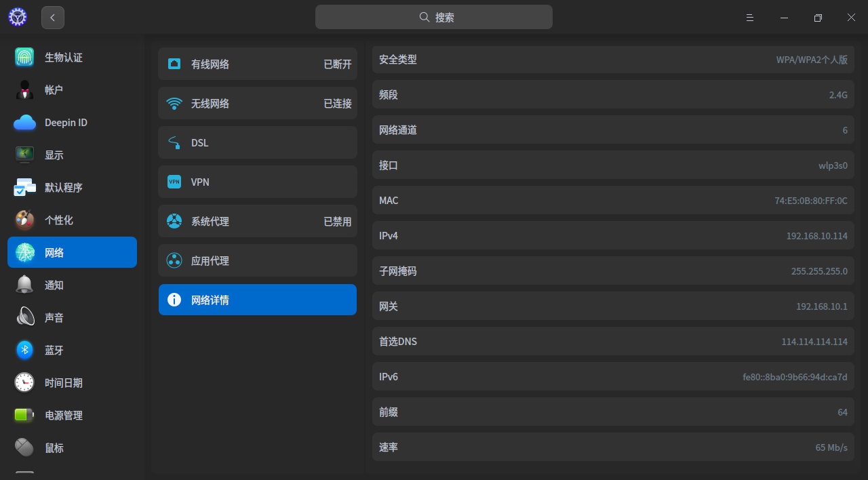Click the 2.4G band value
This screenshot has width=868, height=480.
point(838,95)
